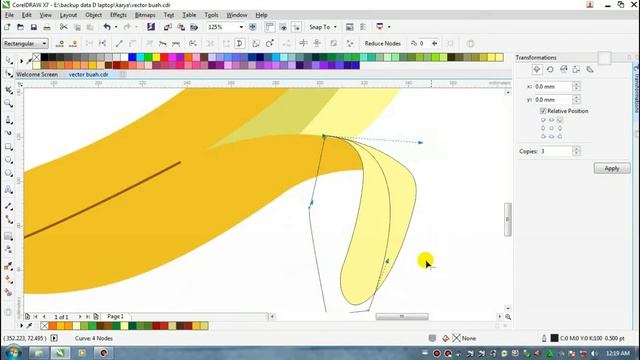Select the Interactive Fill tool
Image resolution: width=640 pixels, height=360 pixels.
click(x=9, y=280)
